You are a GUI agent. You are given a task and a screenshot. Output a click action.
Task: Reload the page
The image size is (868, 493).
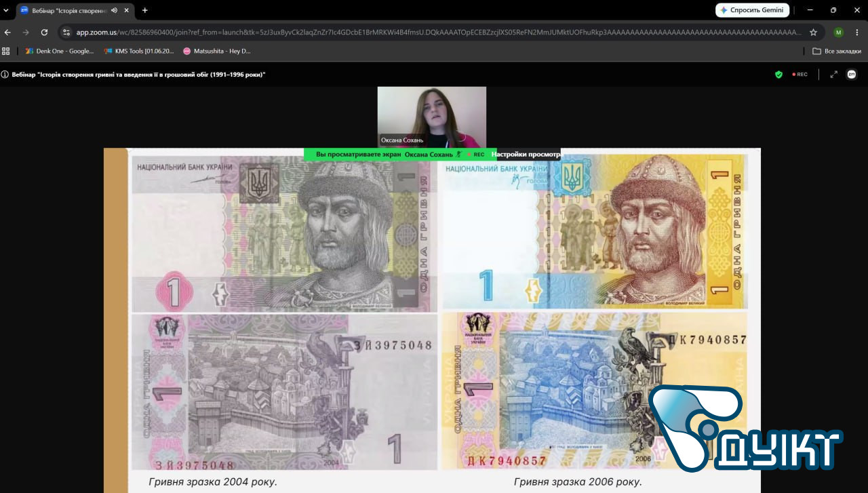pos(44,32)
